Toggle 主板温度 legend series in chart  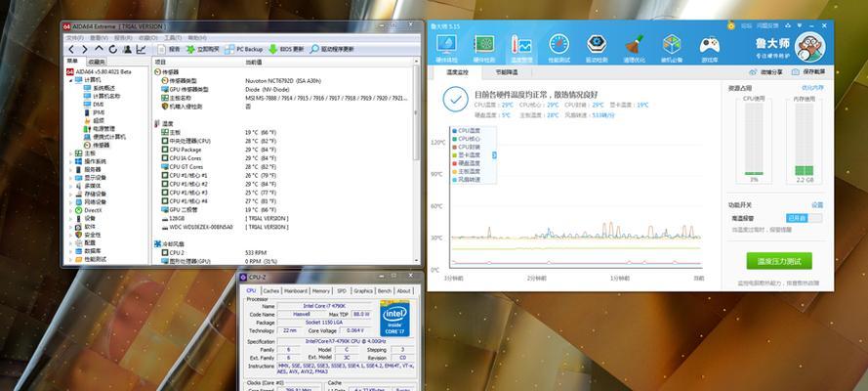[467, 172]
